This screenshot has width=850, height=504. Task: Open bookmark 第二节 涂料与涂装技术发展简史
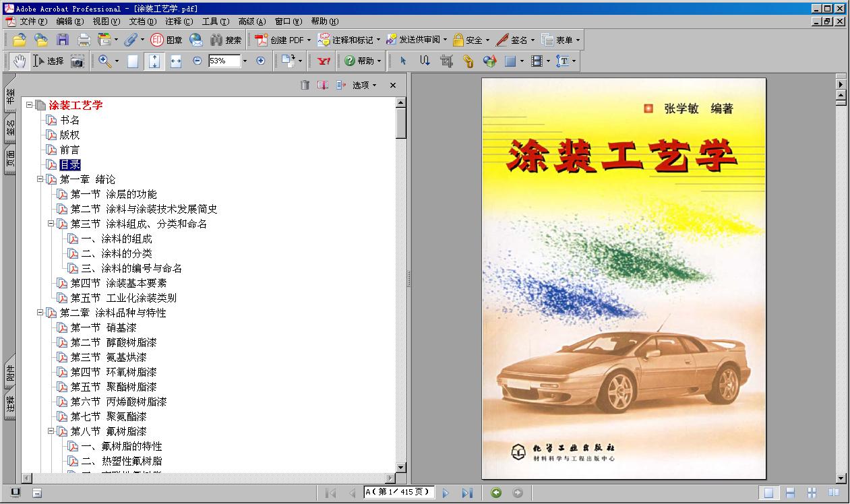(144, 209)
